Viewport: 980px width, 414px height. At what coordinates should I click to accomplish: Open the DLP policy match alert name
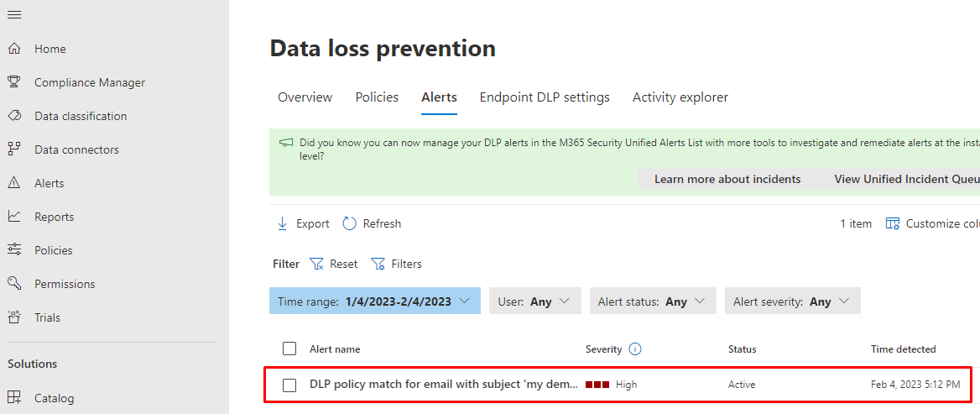pyautogui.click(x=443, y=385)
